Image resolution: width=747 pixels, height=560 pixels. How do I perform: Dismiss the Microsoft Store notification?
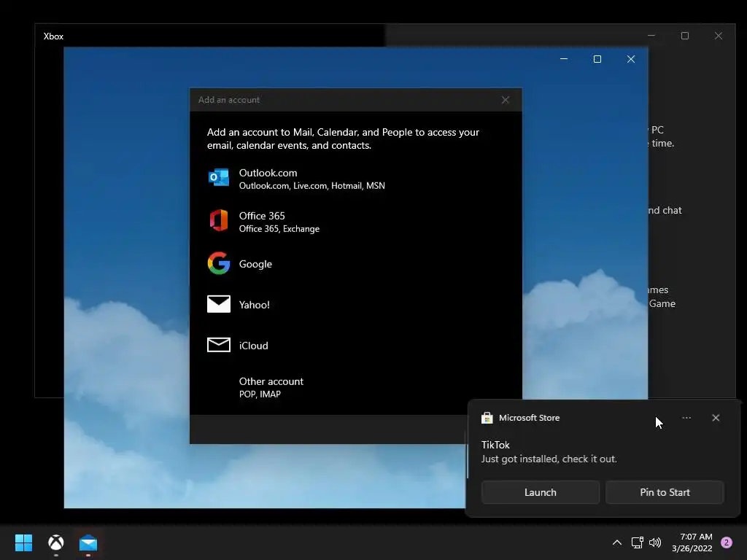pyautogui.click(x=716, y=418)
